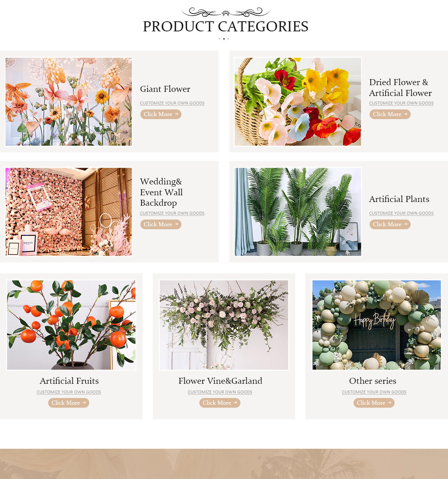Open the rose wall backdrop image
Image resolution: width=448 pixels, height=479 pixels.
69,212
